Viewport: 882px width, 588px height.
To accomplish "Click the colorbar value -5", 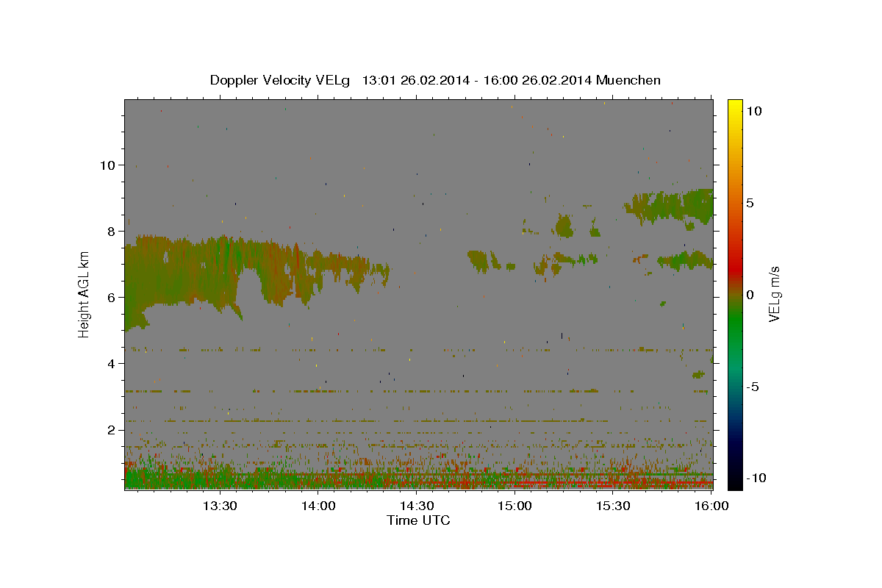I will [753, 387].
